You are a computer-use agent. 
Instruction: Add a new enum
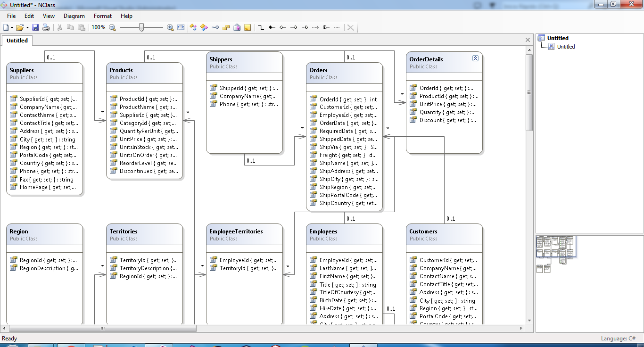tap(226, 27)
